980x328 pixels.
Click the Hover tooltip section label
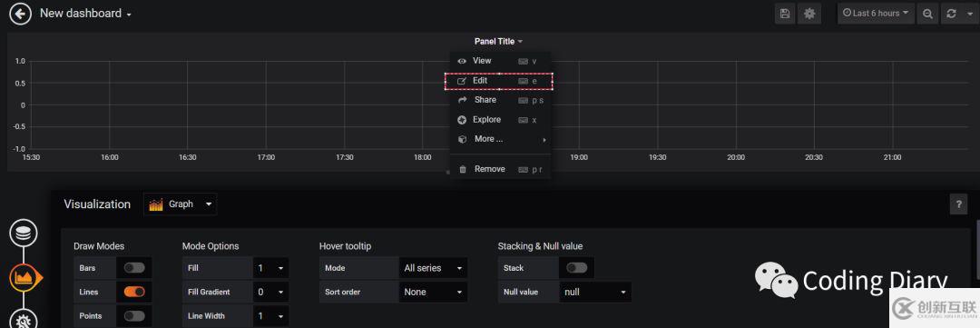click(x=345, y=246)
